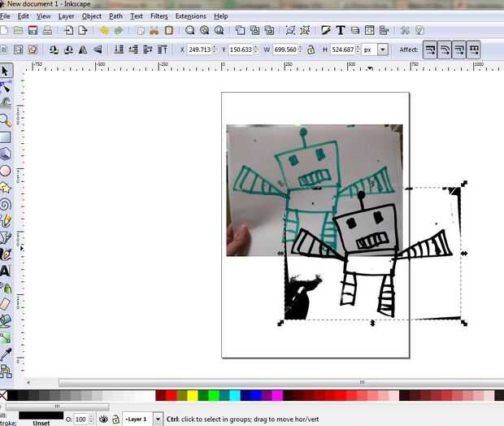Pick the cyan palette swatch
Viewport: 504px width, 426px height.
235,395
